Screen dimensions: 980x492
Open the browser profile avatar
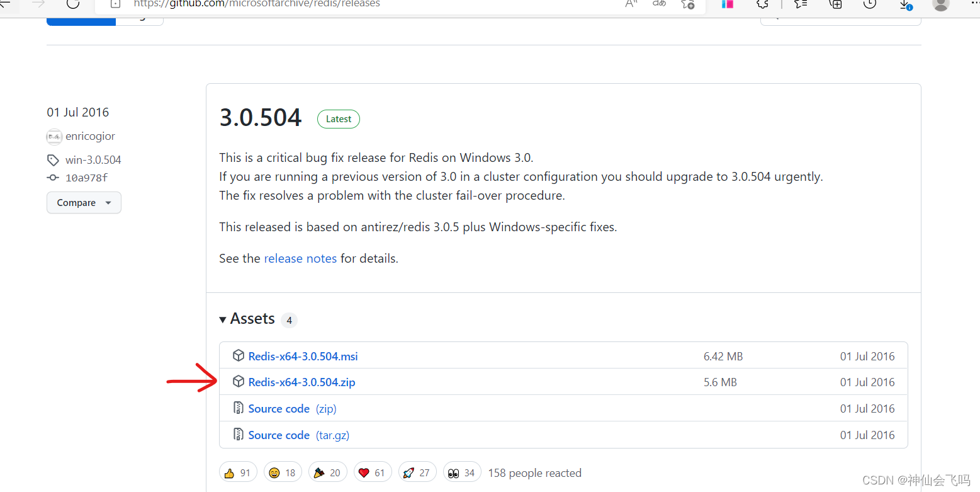tap(941, 4)
